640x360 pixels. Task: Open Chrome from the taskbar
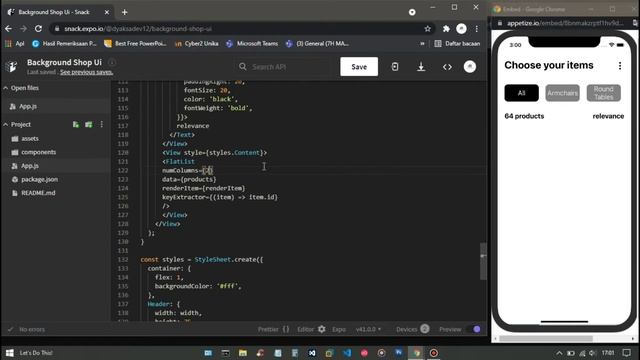click(x=417, y=353)
